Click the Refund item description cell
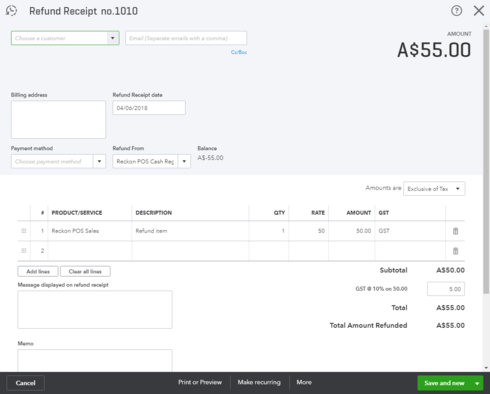This screenshot has height=394, width=490. click(190, 231)
